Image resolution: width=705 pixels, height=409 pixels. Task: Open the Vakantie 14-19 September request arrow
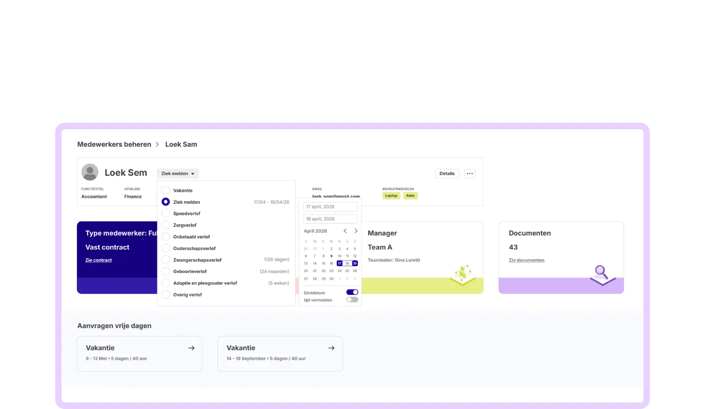[x=331, y=348]
